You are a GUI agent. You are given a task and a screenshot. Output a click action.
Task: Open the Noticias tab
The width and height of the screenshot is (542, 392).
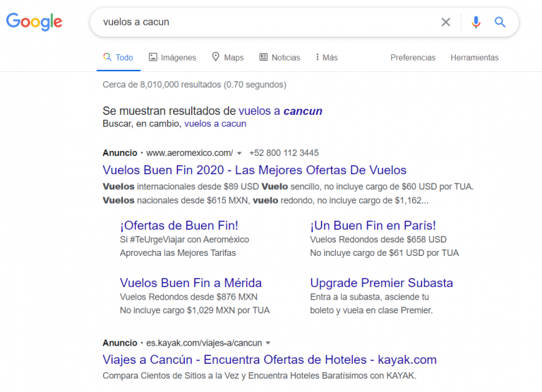(279, 58)
